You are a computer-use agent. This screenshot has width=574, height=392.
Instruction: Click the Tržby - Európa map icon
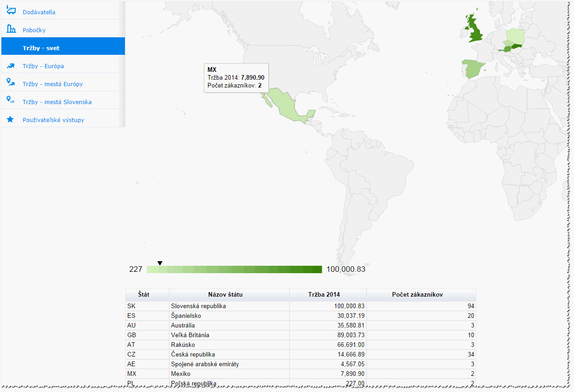[x=11, y=66]
